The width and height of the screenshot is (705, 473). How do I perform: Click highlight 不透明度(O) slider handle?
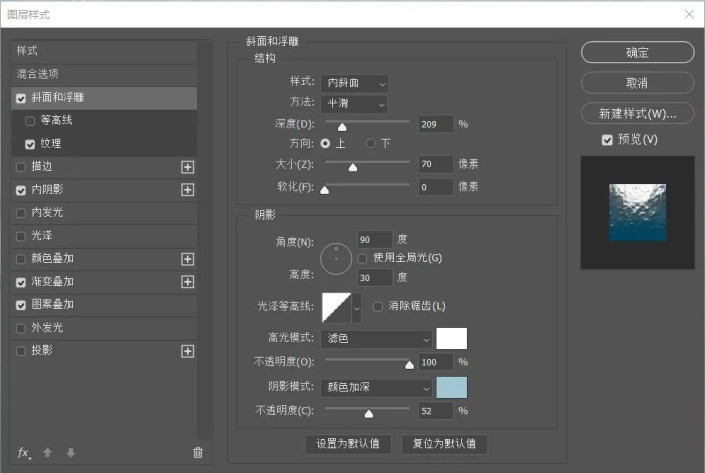pos(409,365)
